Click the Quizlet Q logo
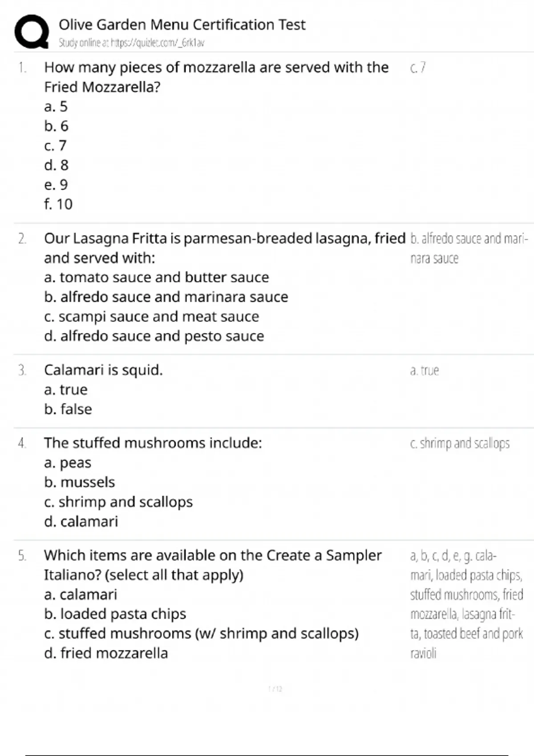This screenshot has height=756, width=534. pos(32,31)
